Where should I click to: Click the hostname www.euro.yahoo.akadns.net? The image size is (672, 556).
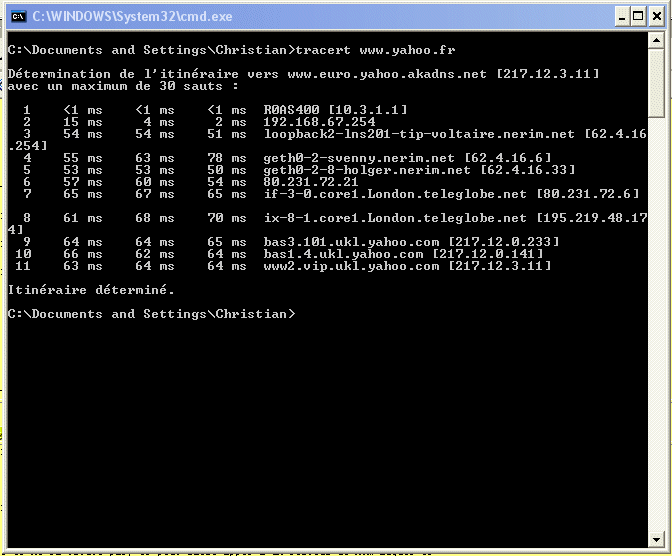coord(387,74)
